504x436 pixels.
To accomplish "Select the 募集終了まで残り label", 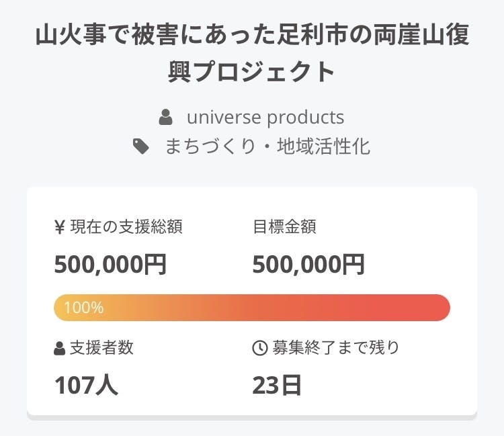I will (335, 348).
